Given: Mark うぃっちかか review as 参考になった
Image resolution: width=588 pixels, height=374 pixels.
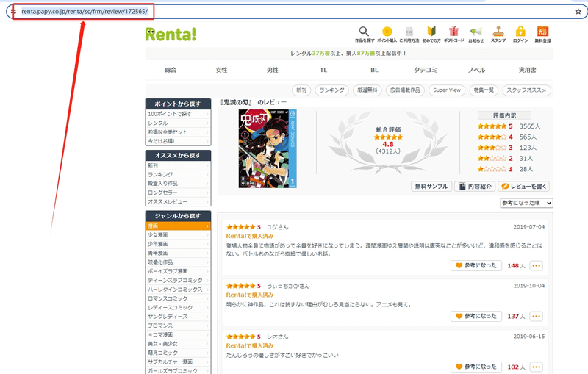Looking at the screenshot, I should (x=476, y=316).
